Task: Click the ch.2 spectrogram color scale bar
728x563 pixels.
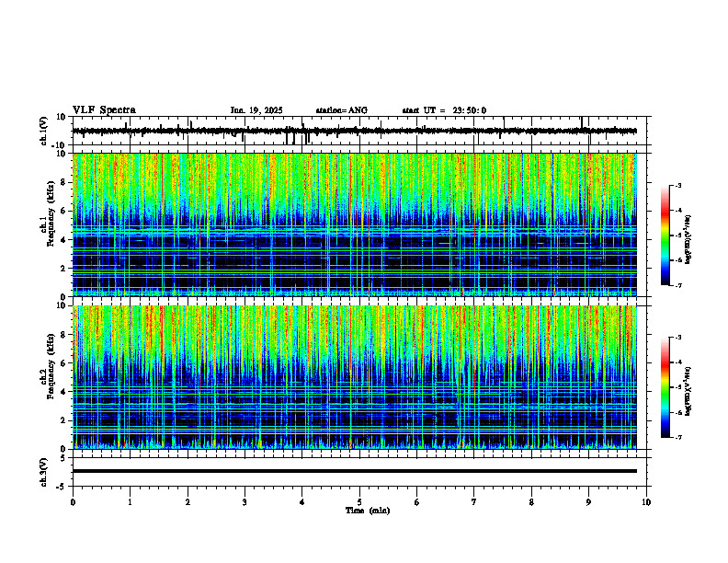Action: [665, 387]
